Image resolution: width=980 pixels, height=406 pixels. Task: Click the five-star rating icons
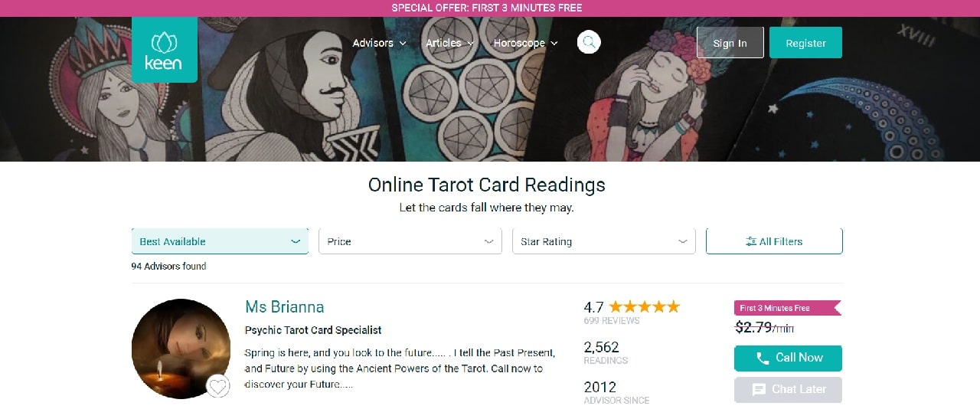pos(644,306)
